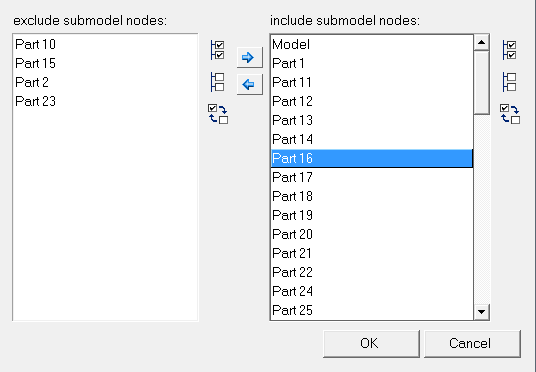Select highlighted Part 16 entry

[372, 158]
